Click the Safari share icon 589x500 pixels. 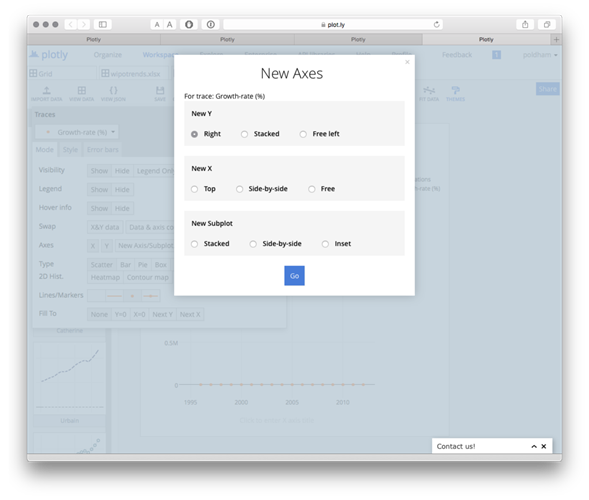click(525, 24)
